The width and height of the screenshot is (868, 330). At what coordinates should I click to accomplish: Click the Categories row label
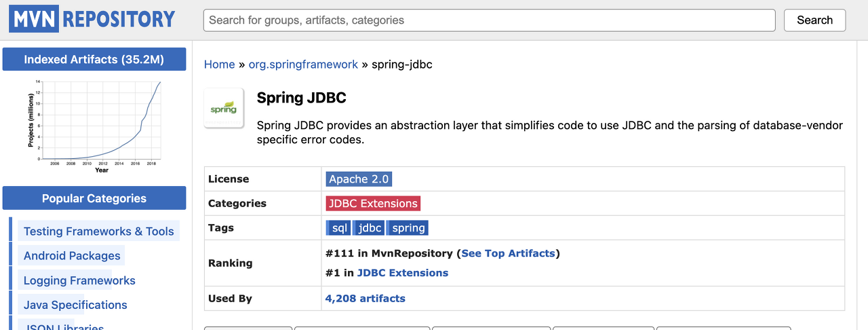237,204
